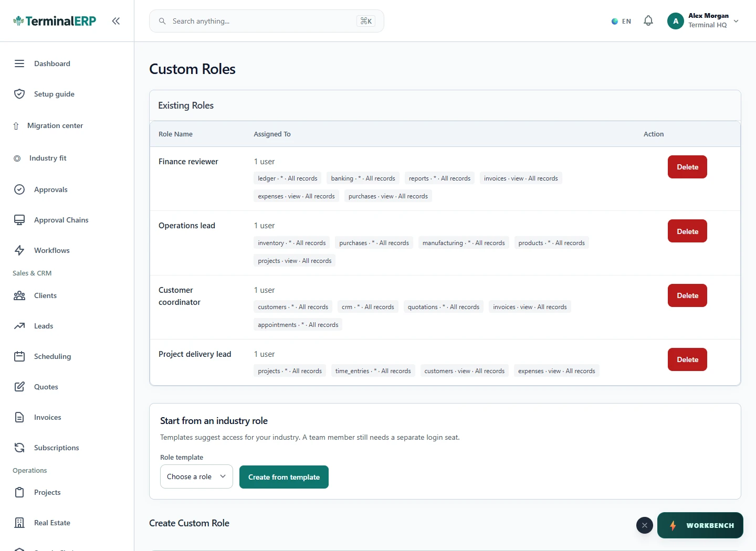Click the Migration center arrow icon

16,126
